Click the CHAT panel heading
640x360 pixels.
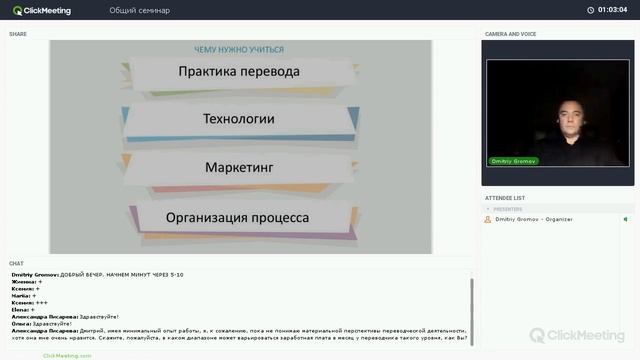coord(16,264)
